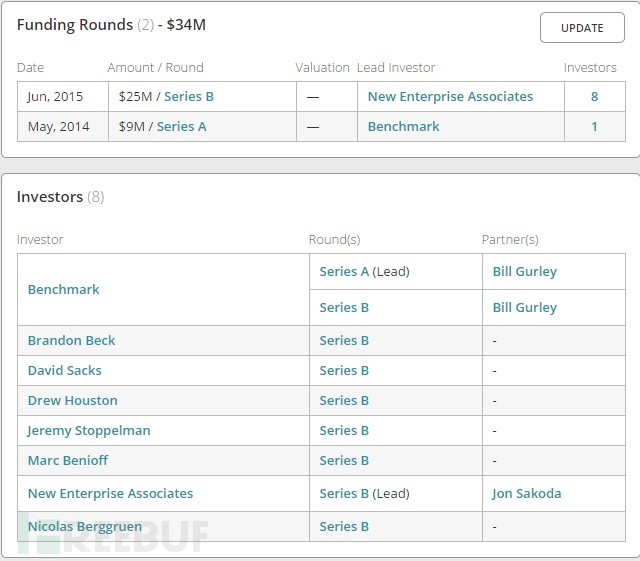The height and width of the screenshot is (561, 640).
Task: Open Jon Sakoda partner link
Action: 527,494
